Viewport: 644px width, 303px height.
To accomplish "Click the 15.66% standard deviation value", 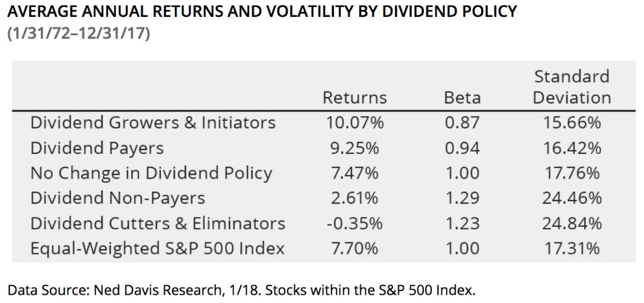I will click(572, 122).
